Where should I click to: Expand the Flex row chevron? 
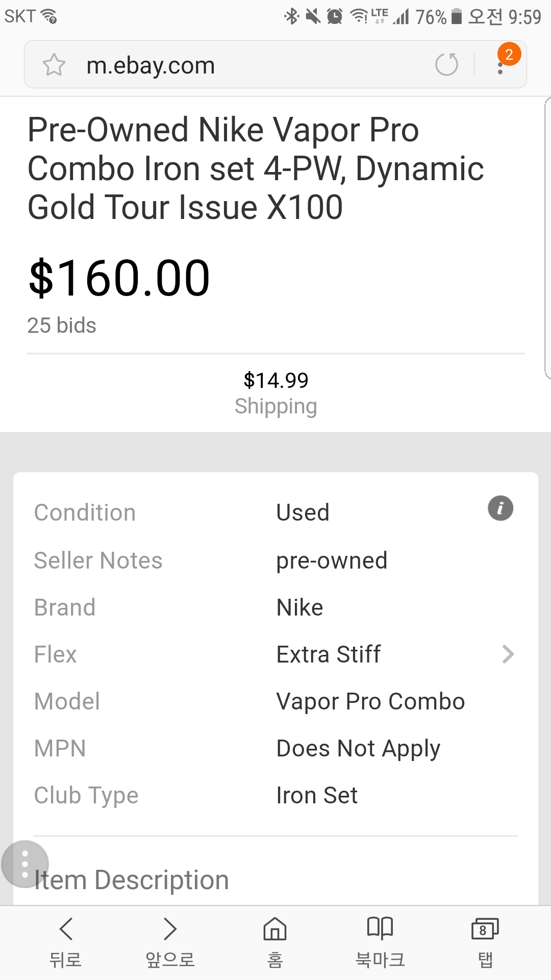click(x=508, y=654)
